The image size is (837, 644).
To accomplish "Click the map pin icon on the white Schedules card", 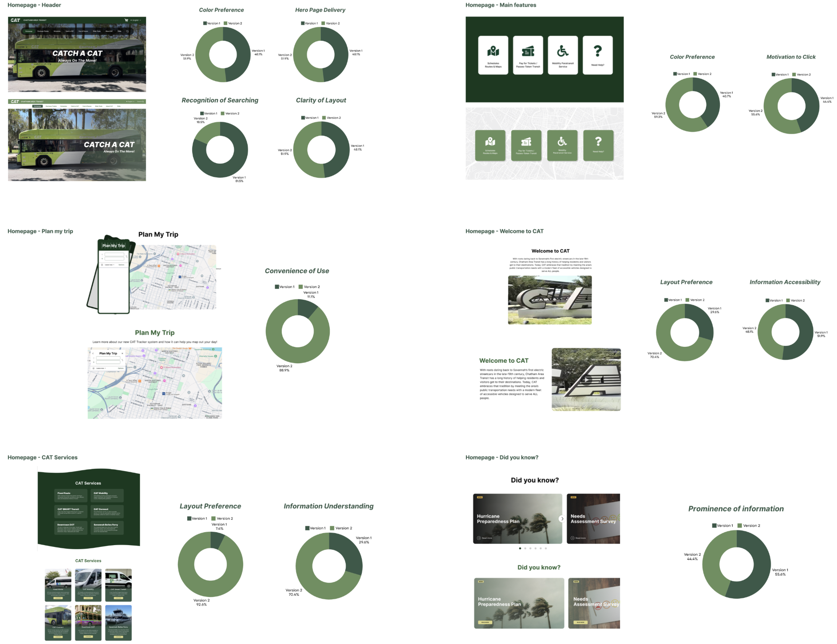I will (493, 51).
